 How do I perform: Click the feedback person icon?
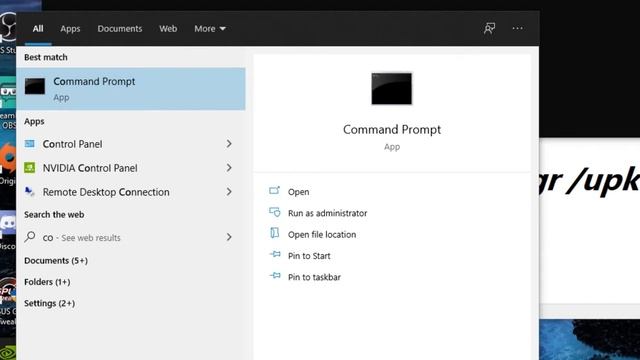489,28
